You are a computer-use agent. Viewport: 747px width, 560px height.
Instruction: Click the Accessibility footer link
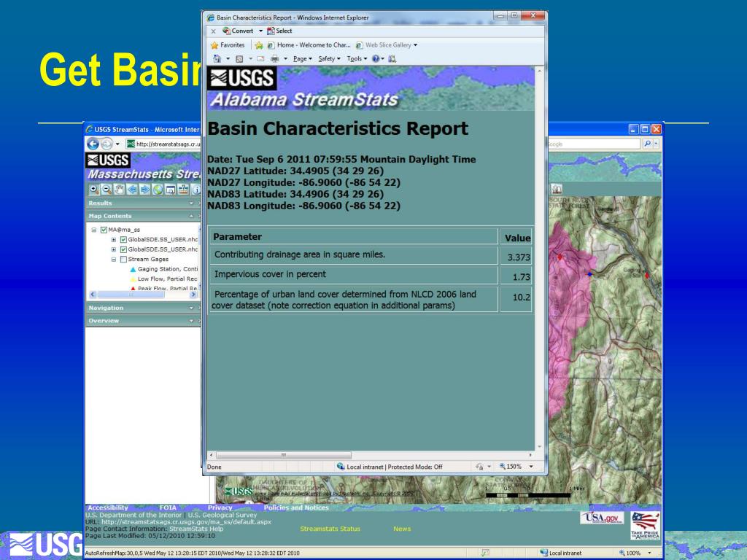click(108, 507)
